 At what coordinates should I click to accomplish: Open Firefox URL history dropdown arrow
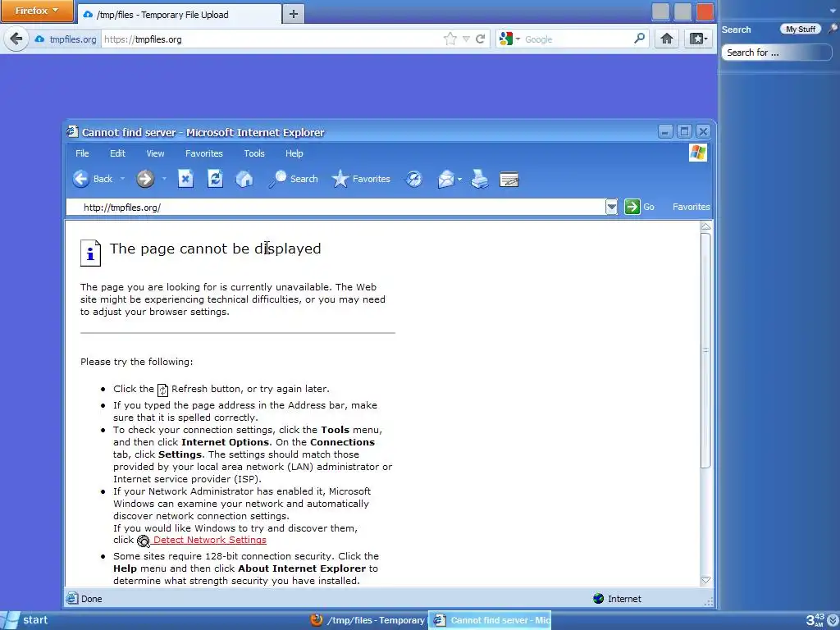pyautogui.click(x=466, y=39)
